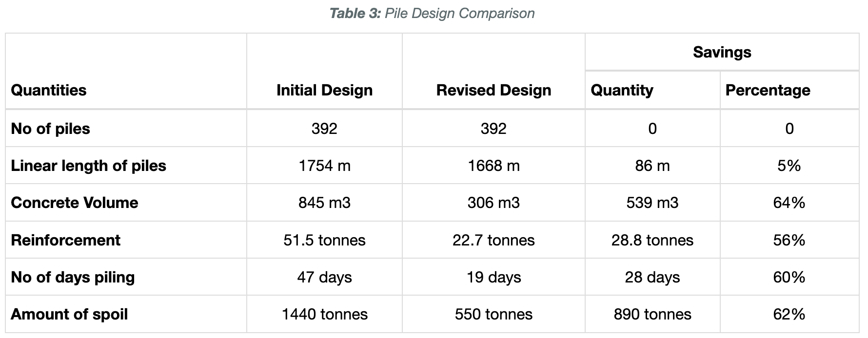This screenshot has width=868, height=338.
Task: Select the 62% spoil savings percentage
Action: coord(789,314)
